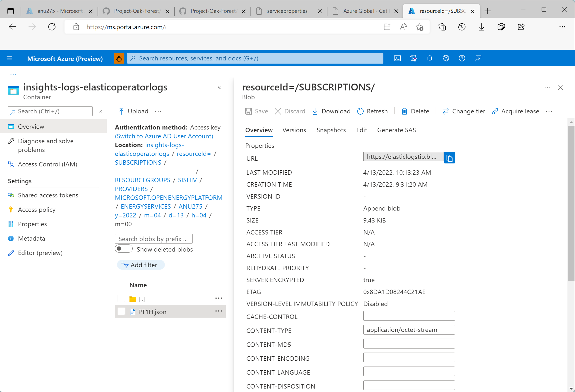
Task: Enable Show deleted blobs
Action: tap(123, 249)
